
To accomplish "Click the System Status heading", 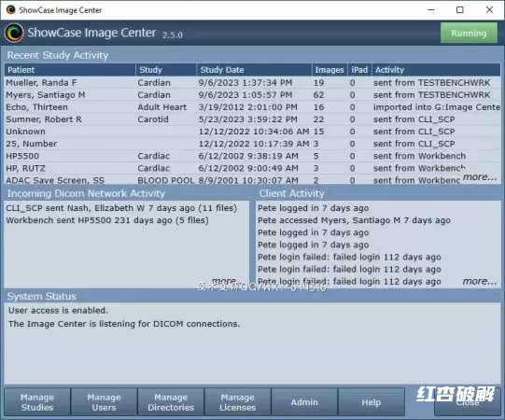I will pos(42,296).
